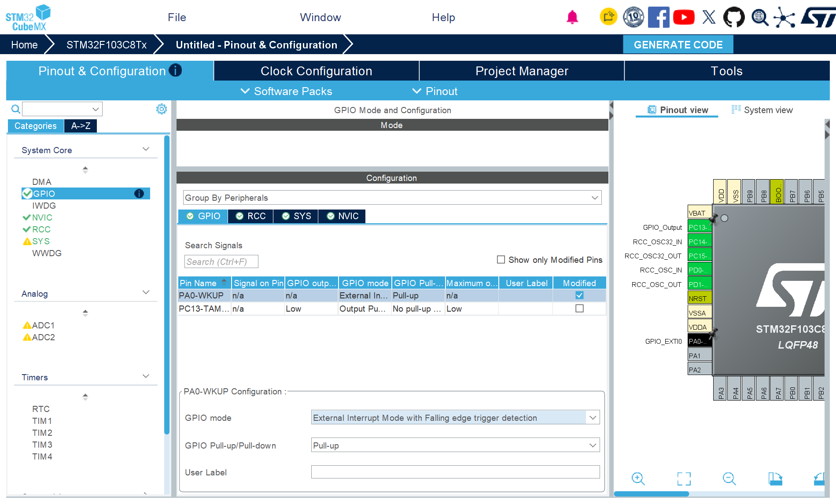Image resolution: width=836 pixels, height=504 pixels.
Task: Open the File menu
Action: click(177, 17)
